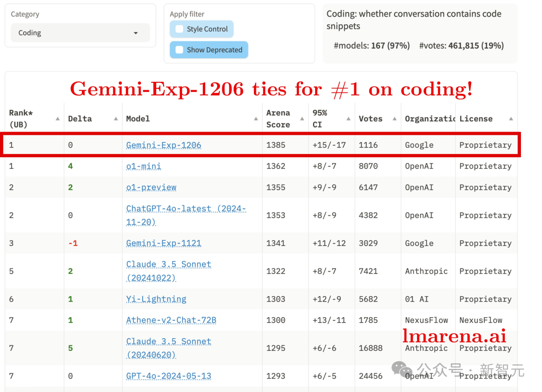Open the Claude 3.5 Sonnet (20240620) link
Screen dimensions: 542x392
point(168,348)
